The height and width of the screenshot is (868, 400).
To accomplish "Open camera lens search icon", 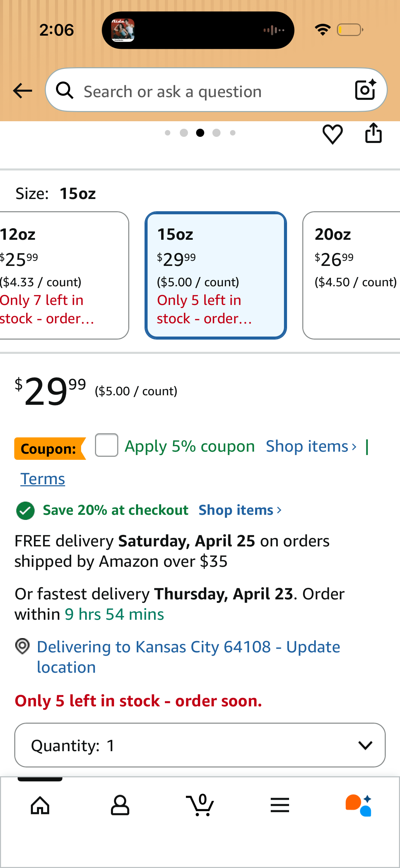I will click(x=365, y=90).
